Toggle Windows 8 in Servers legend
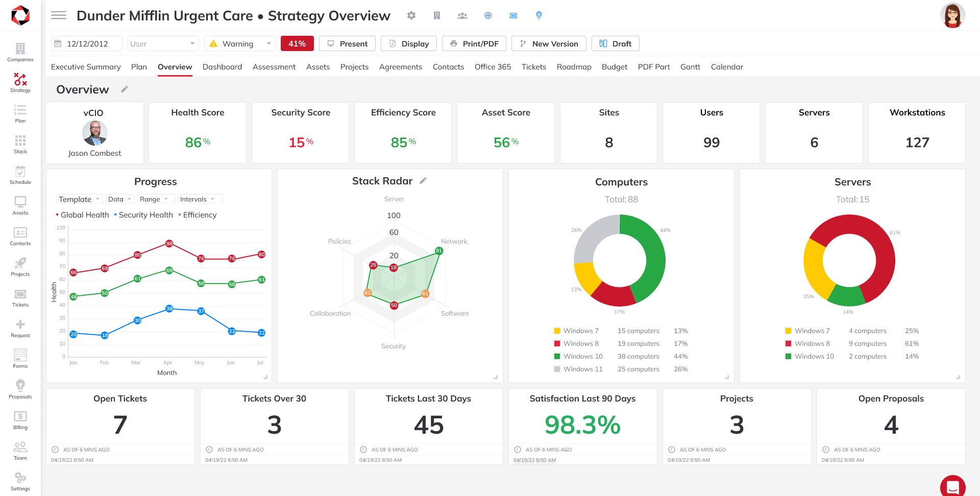This screenshot has width=980, height=496. point(807,344)
